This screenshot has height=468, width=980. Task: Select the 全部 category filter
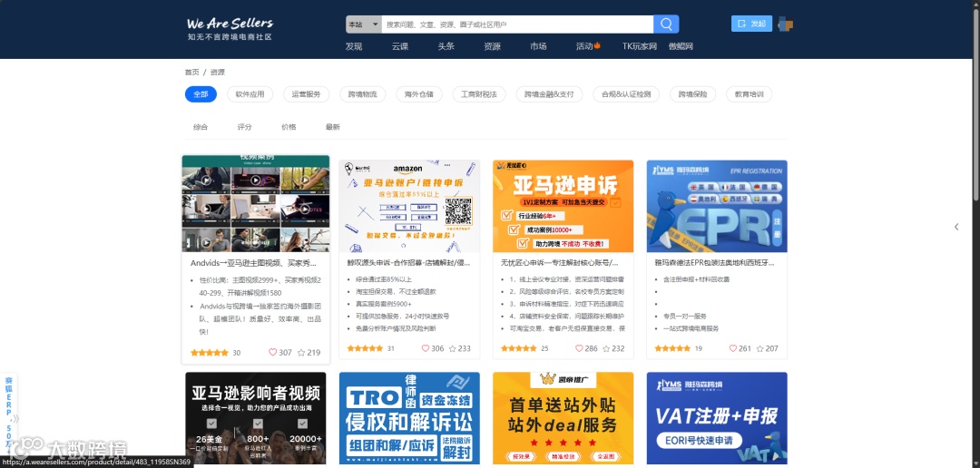201,94
